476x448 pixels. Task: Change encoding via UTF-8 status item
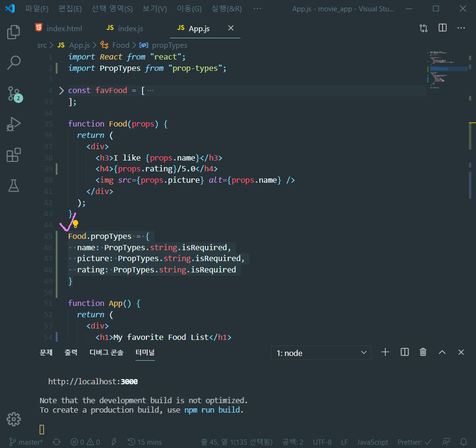(322, 442)
